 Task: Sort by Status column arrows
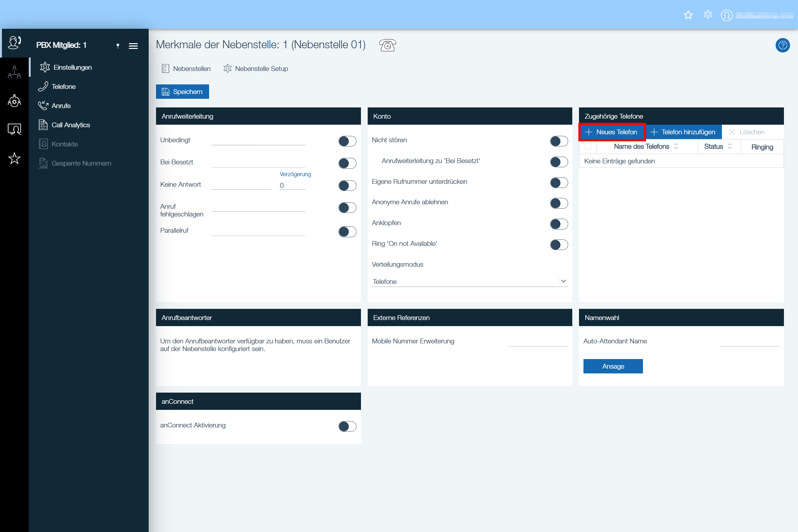pyautogui.click(x=730, y=146)
